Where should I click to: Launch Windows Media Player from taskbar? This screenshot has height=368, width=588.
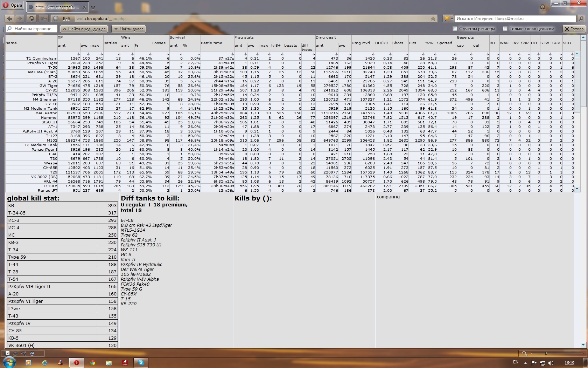pos(28,363)
